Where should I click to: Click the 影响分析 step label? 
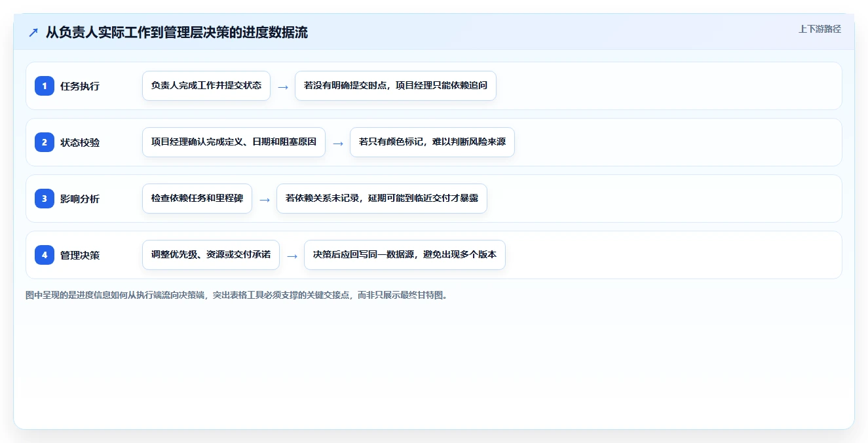coord(80,199)
